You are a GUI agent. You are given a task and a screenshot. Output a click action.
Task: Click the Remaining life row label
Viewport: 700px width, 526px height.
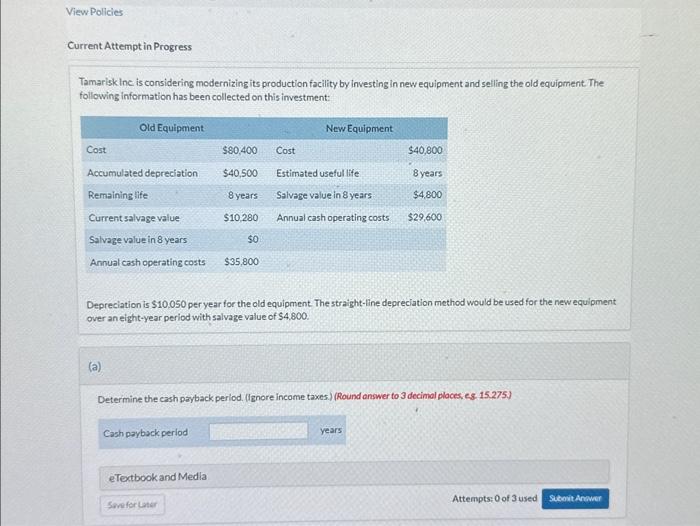point(118,195)
